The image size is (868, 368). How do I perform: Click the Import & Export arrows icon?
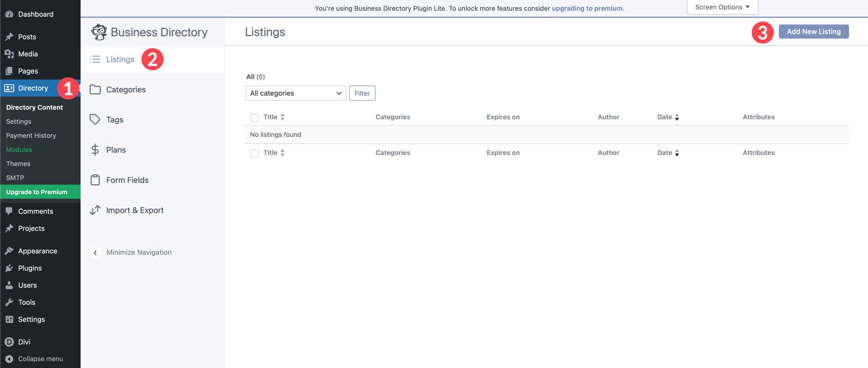point(95,210)
